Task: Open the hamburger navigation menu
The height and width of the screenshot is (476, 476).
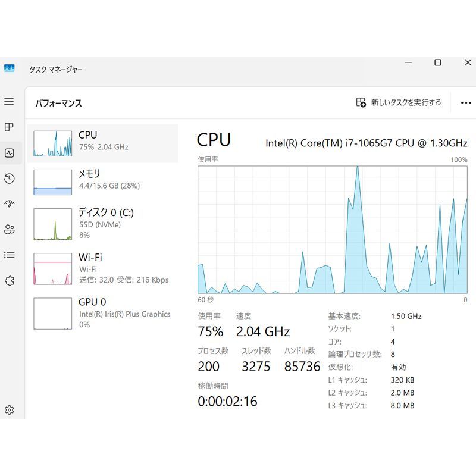Action: coord(9,101)
